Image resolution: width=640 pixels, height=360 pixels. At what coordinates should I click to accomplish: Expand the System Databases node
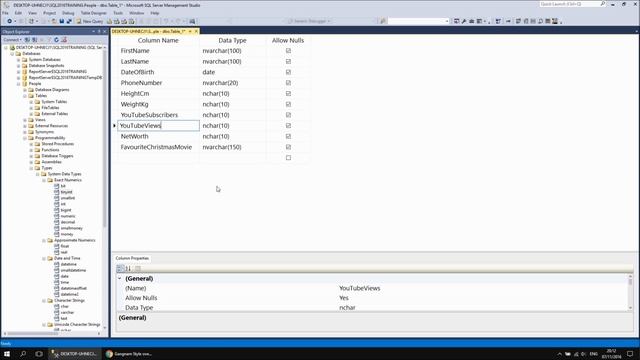point(18,60)
